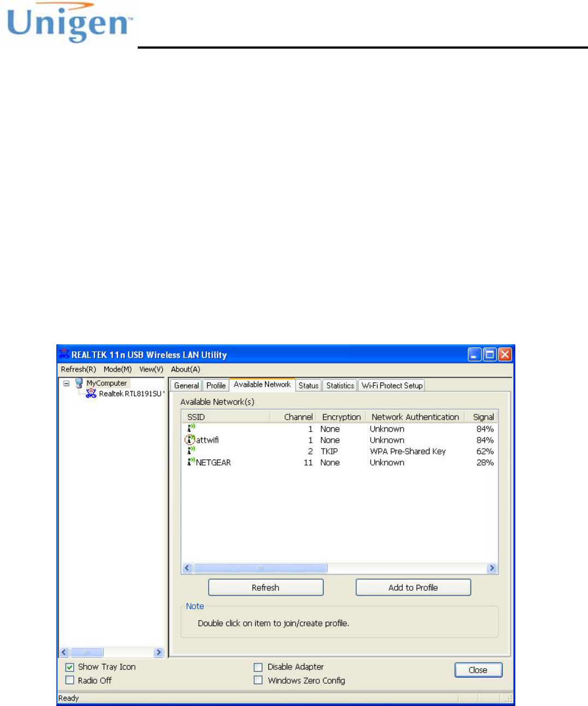Click signal icon of first unnamed network

(191, 428)
